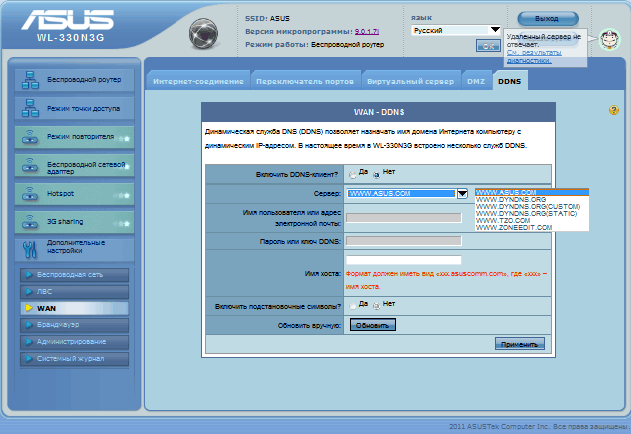Open Системный журнал sidebar menu
The height and width of the screenshot is (434, 631).
tap(74, 359)
